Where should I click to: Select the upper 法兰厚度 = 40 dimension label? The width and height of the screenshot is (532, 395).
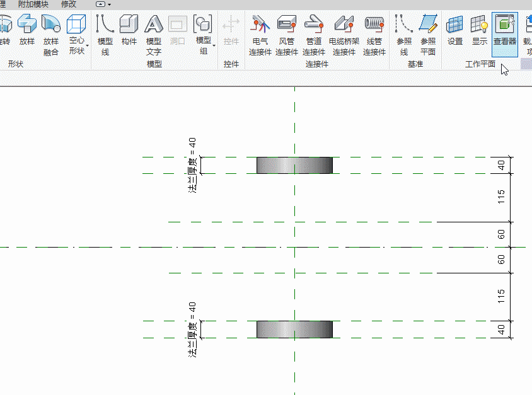193,165
